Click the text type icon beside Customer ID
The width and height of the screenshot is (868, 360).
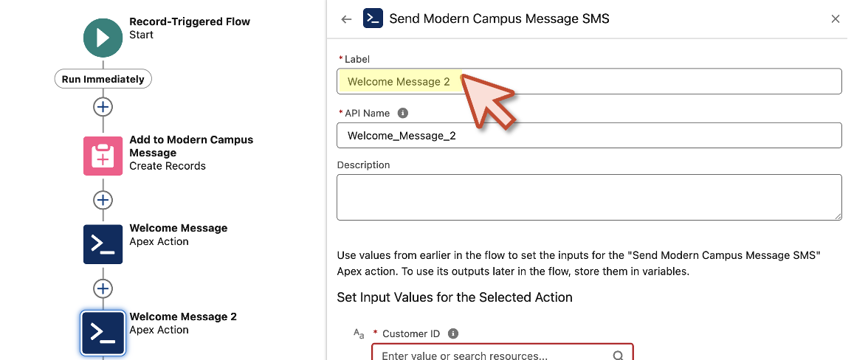click(x=359, y=333)
